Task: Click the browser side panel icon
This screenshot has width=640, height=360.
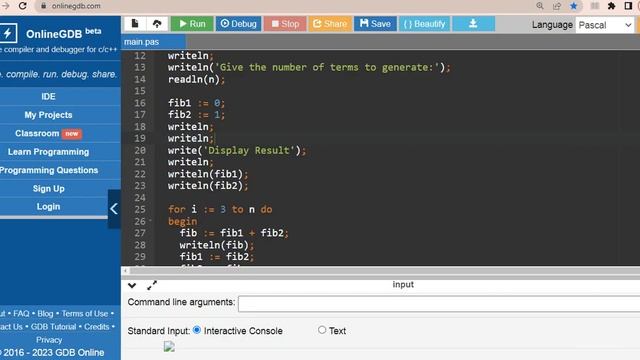Action: [x=628, y=6]
